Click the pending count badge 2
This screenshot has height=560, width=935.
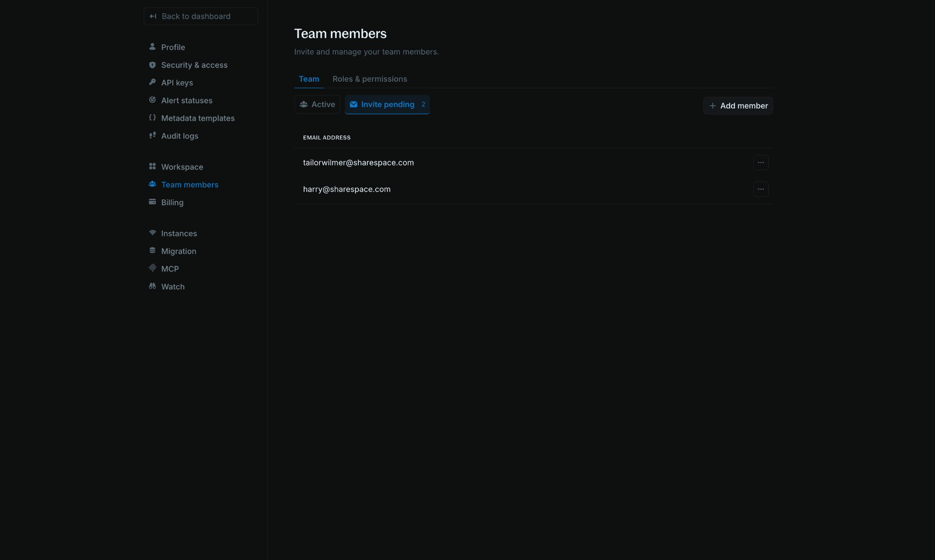pos(423,105)
